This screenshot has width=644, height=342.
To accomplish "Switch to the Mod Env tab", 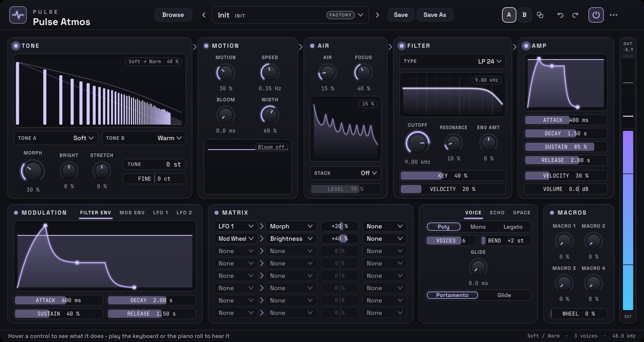I will tap(132, 213).
